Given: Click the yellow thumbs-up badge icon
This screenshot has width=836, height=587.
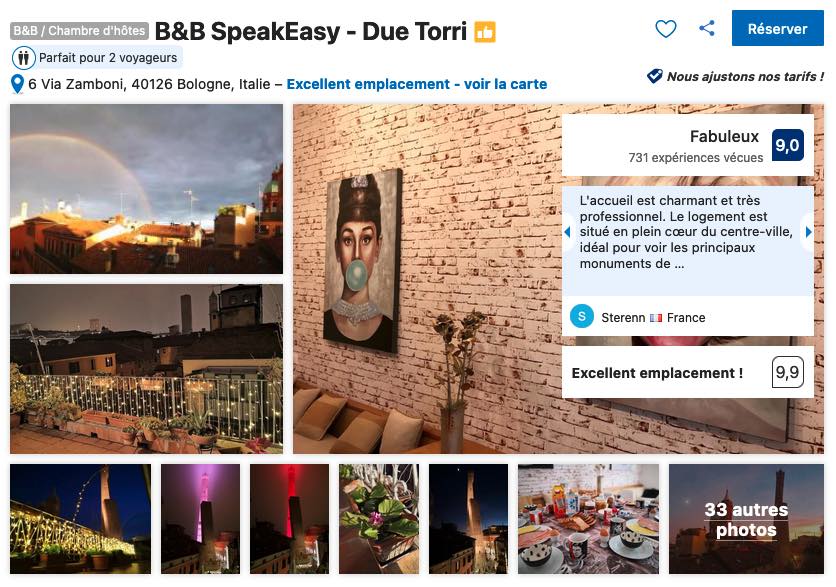Looking at the screenshot, I should (x=485, y=32).
